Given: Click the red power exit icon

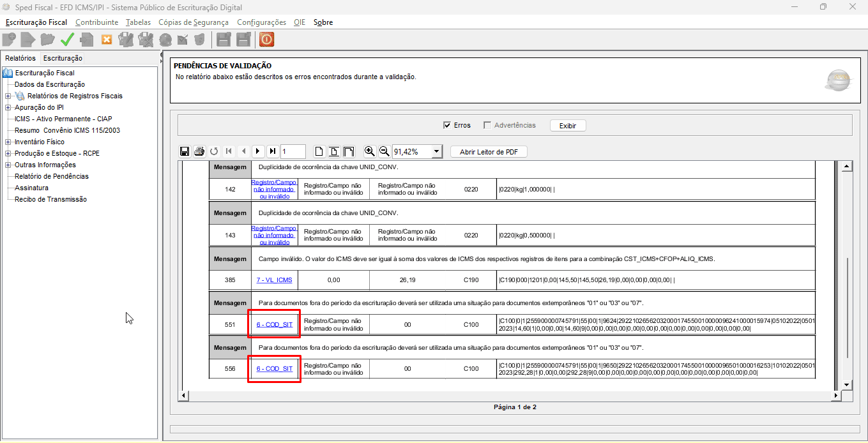Looking at the screenshot, I should tap(266, 40).
